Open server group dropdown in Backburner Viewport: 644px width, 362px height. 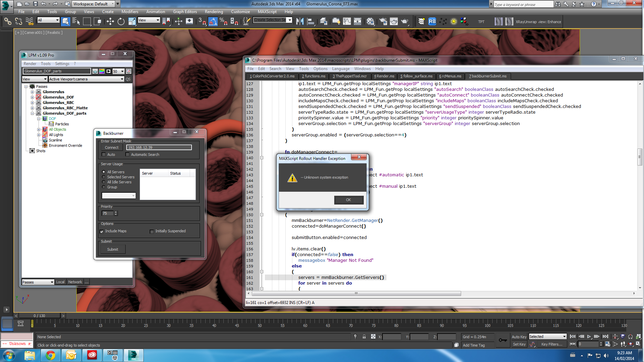pos(119,195)
